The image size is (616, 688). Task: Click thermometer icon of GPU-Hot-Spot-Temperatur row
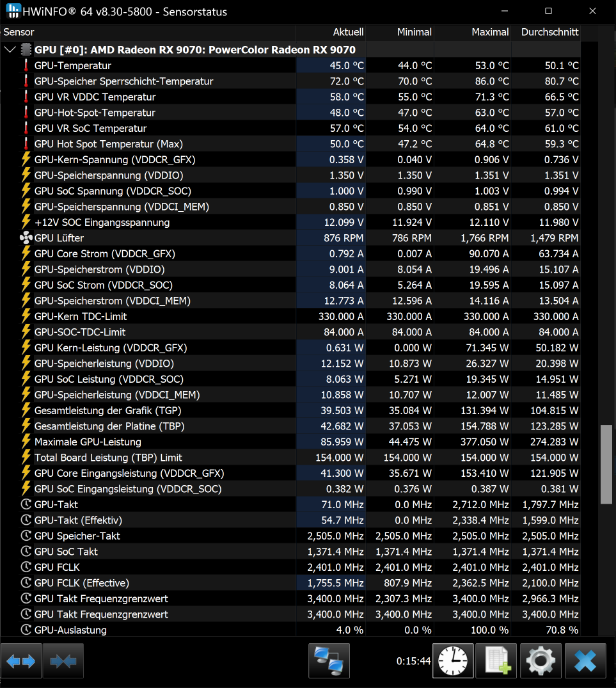(x=26, y=113)
